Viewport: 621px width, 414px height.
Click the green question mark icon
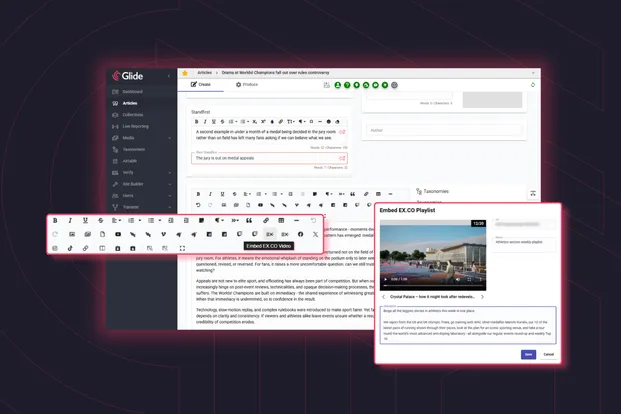click(347, 85)
